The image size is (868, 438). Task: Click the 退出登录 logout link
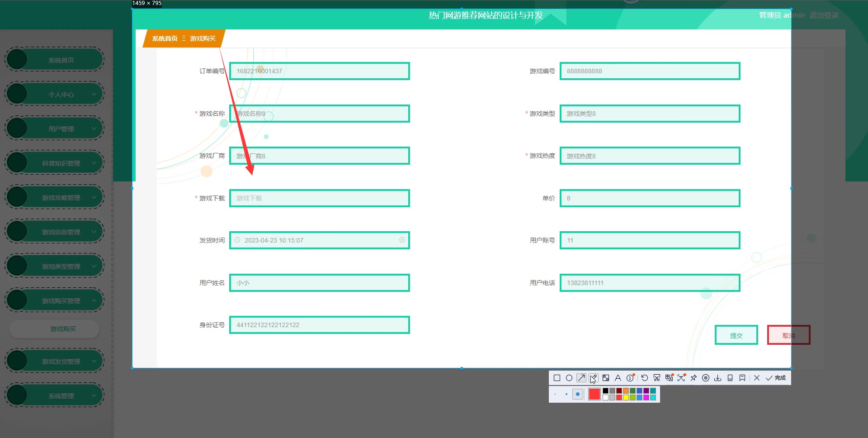(x=824, y=15)
